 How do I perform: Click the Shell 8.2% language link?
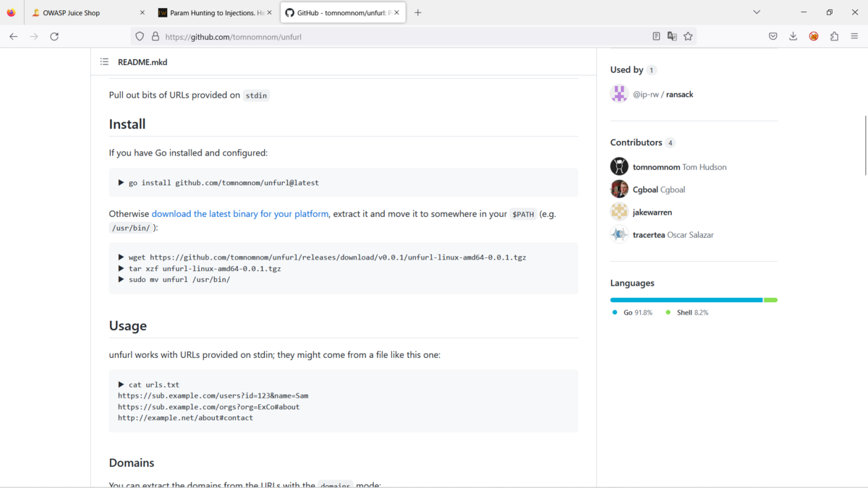(687, 313)
